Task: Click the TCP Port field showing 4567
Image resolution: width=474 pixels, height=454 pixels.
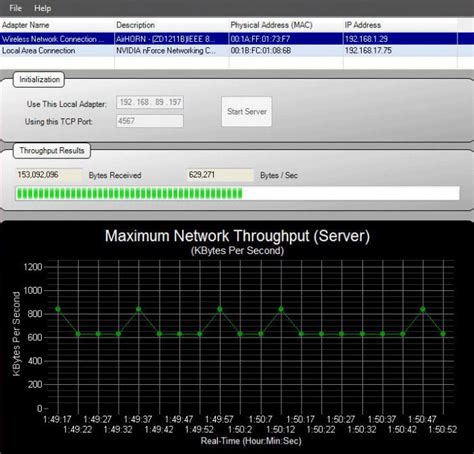Action: [150, 121]
